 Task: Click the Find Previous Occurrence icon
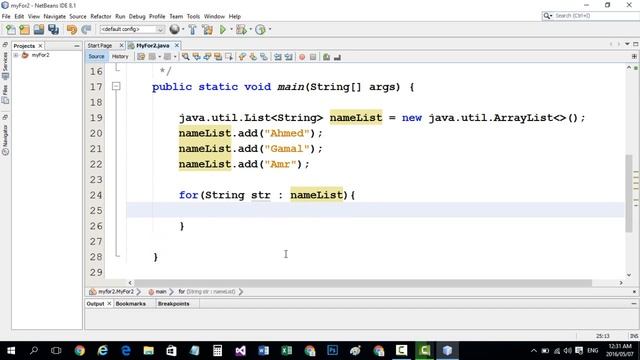(196, 57)
